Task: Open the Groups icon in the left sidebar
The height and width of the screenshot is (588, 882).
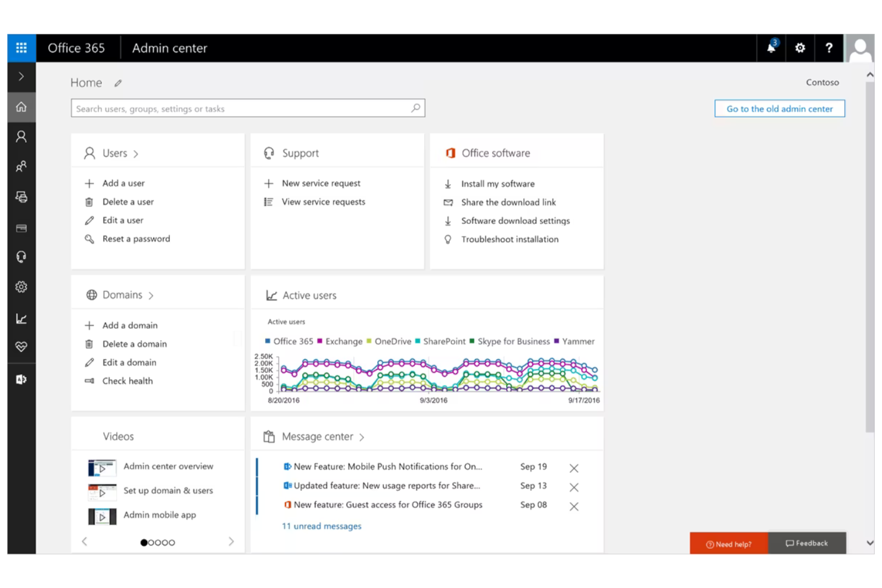Action: (x=21, y=166)
